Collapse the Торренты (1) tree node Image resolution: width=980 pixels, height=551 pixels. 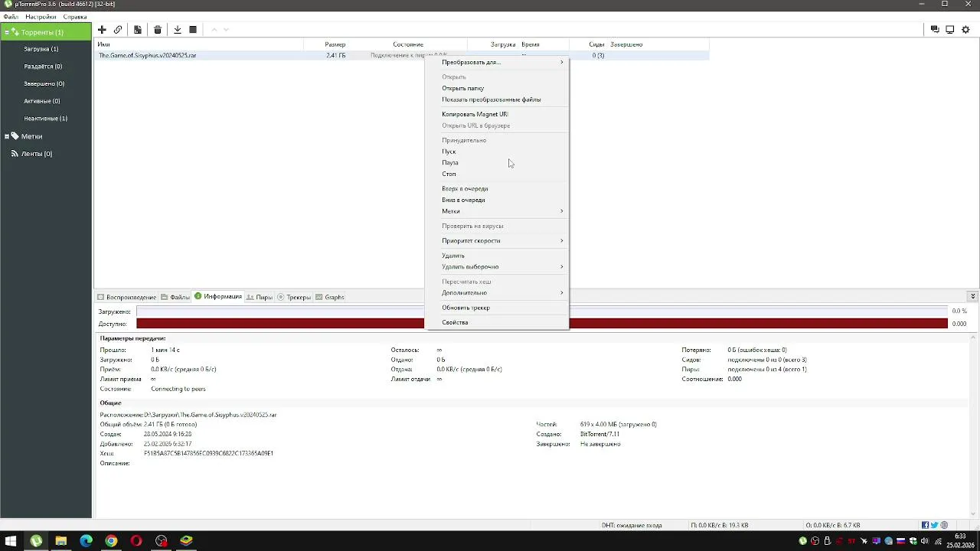click(6, 32)
